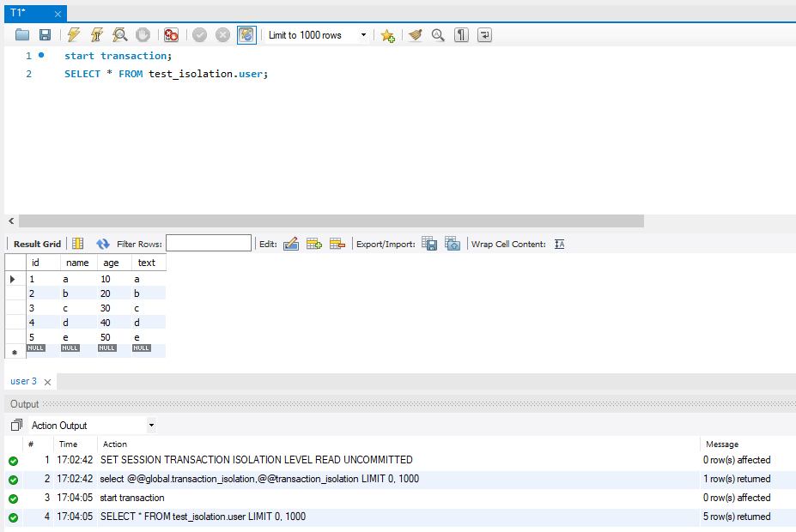This screenshot has height=532, width=796.
Task: Rollback transaction X circle icon
Action: (222, 35)
